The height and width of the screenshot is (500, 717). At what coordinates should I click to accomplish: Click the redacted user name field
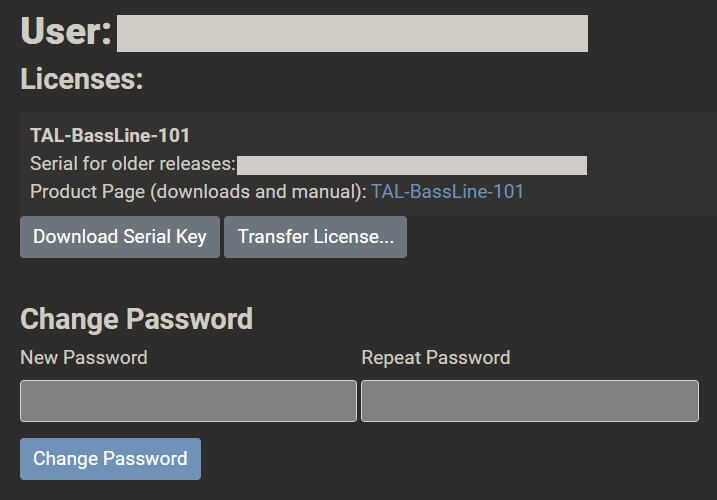tap(352, 33)
